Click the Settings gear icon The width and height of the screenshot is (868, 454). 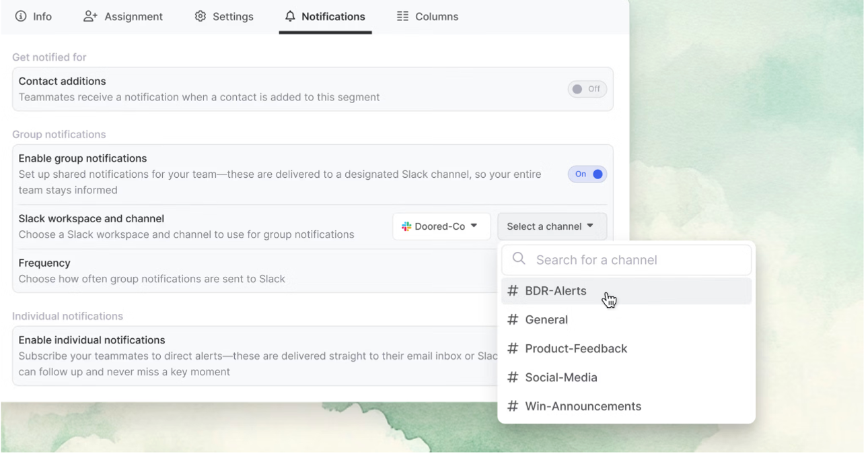pyautogui.click(x=201, y=16)
